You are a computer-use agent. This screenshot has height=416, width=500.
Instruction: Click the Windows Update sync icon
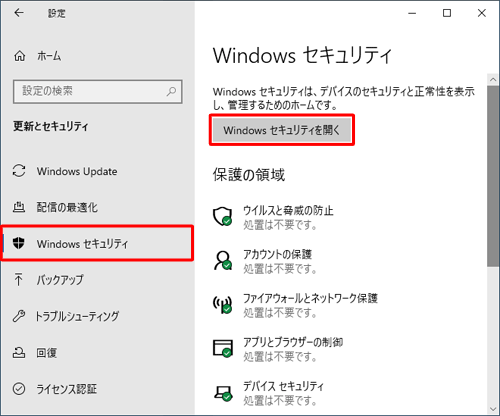pyautogui.click(x=19, y=171)
